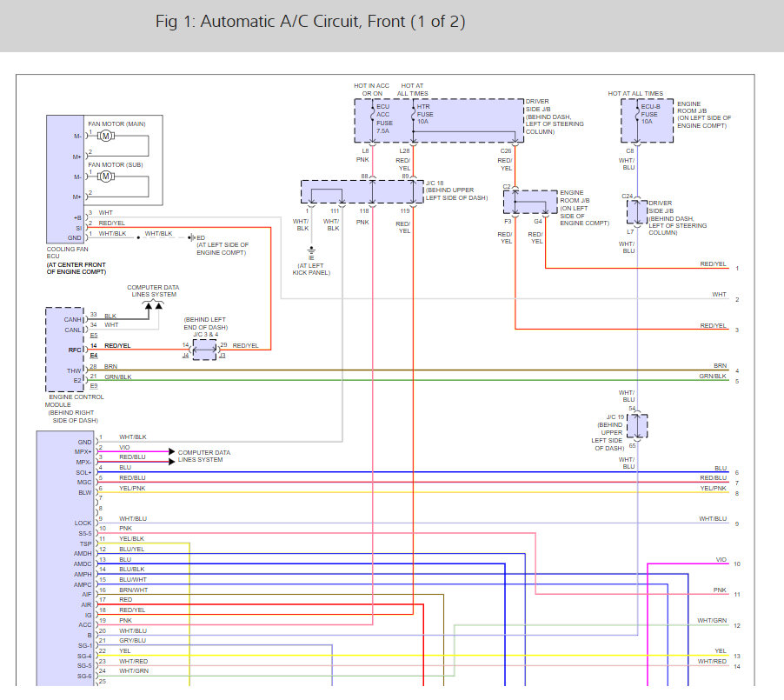The image size is (784, 700).
Task: Click the 'AIR' pin label
Action: pos(87,605)
